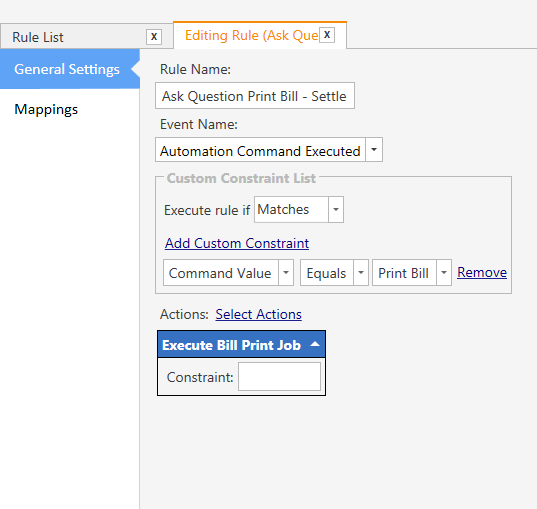Image resolution: width=537 pixels, height=509 pixels.
Task: Remove the Command Value constraint
Action: click(482, 272)
